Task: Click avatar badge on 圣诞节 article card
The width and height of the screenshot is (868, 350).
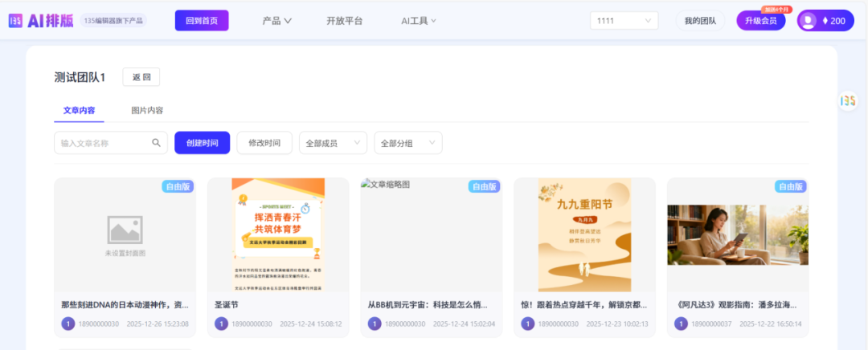Action: (222, 324)
